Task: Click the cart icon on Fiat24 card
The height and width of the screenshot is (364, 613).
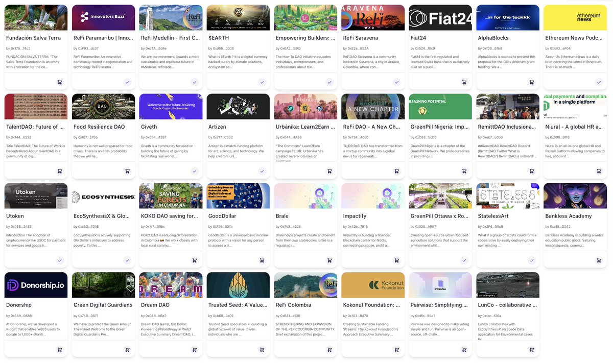Action: click(x=464, y=82)
